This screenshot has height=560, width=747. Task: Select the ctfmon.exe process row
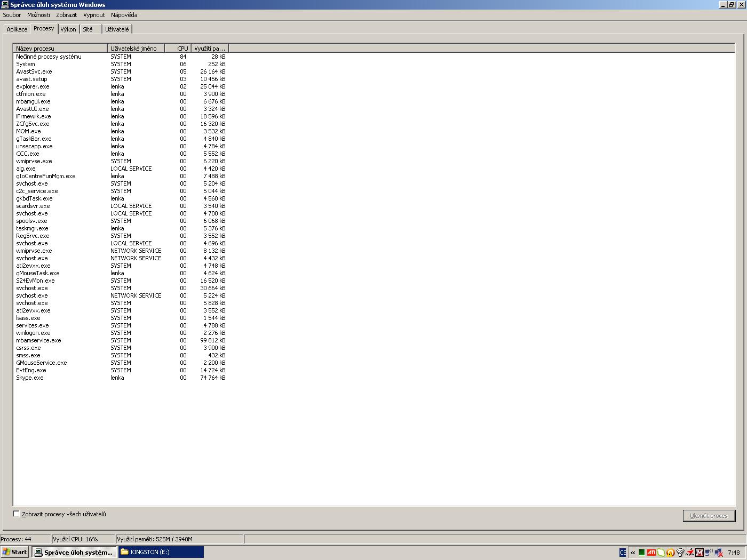121,94
